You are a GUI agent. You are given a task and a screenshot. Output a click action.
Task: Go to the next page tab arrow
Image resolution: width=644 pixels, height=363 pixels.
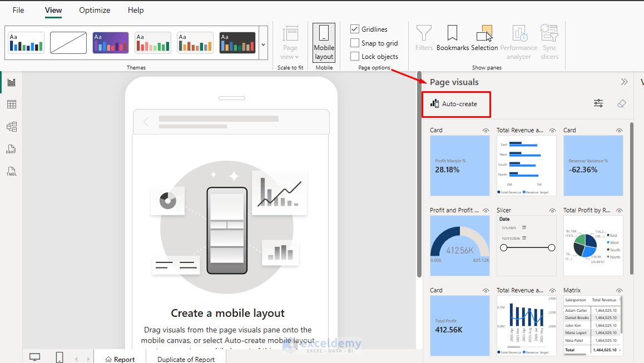[88, 359]
